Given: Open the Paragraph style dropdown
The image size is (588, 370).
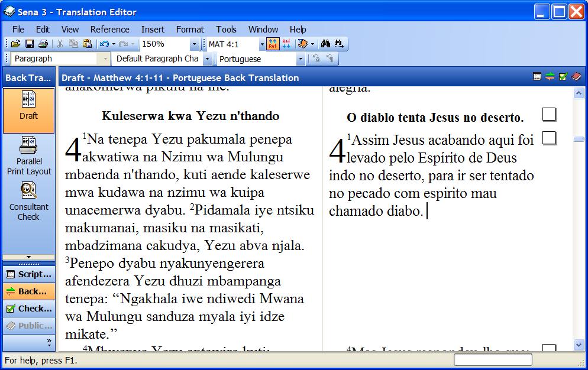Looking at the screenshot, I should pos(105,59).
